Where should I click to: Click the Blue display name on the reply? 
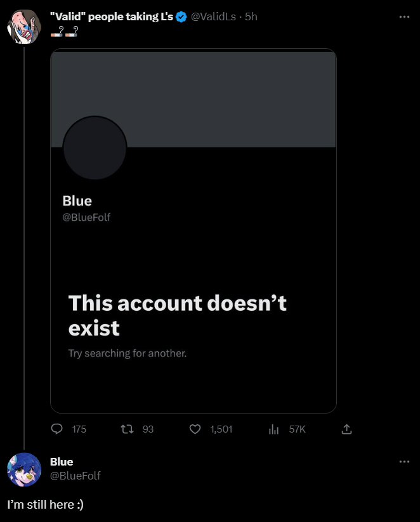coord(62,462)
